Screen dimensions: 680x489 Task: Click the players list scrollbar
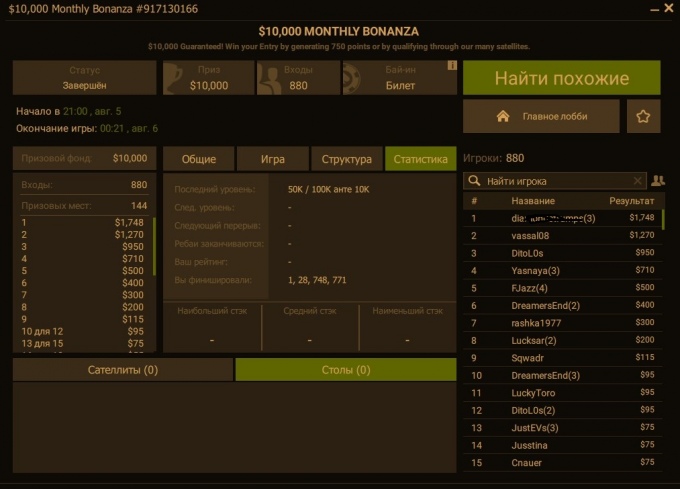coord(663,219)
